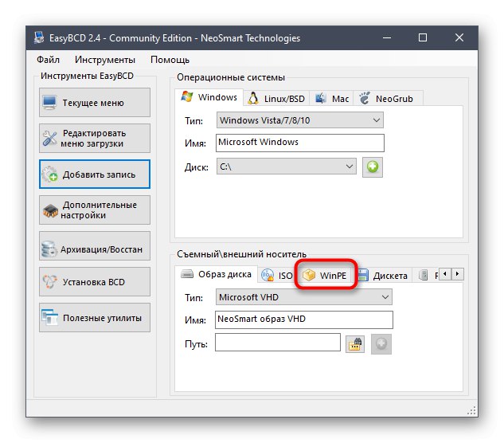Open the Файл menu
504x443 pixels.
[x=49, y=60]
